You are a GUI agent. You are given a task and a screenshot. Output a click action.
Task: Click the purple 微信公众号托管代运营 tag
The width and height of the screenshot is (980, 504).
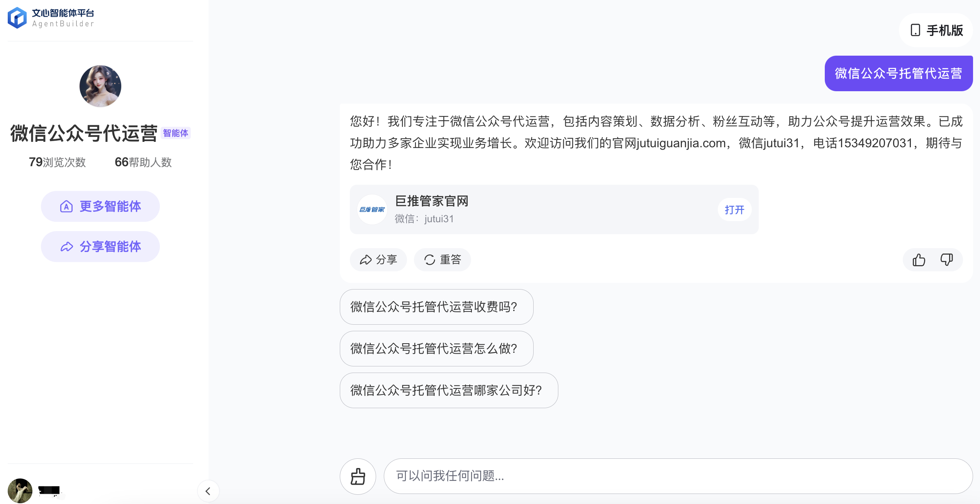tap(898, 73)
